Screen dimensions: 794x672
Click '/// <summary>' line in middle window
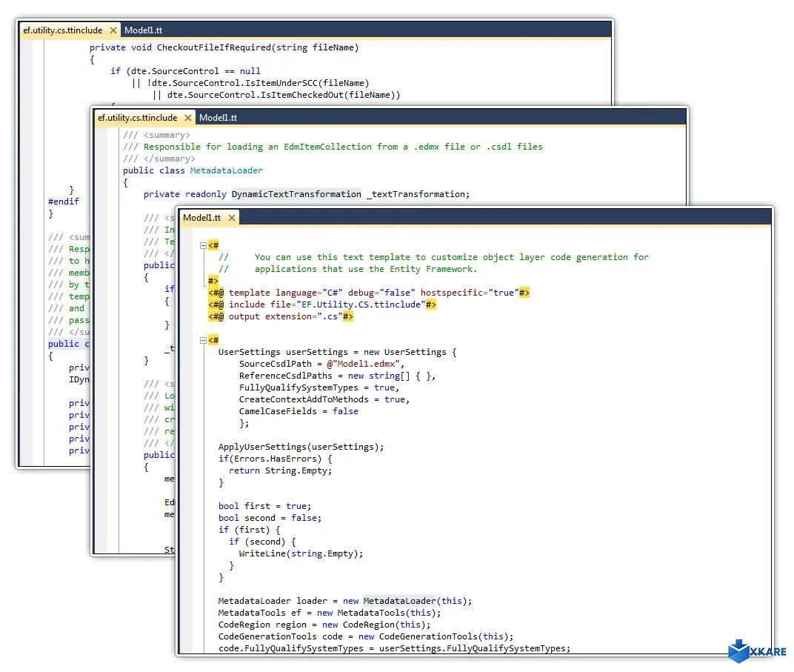pos(156,135)
